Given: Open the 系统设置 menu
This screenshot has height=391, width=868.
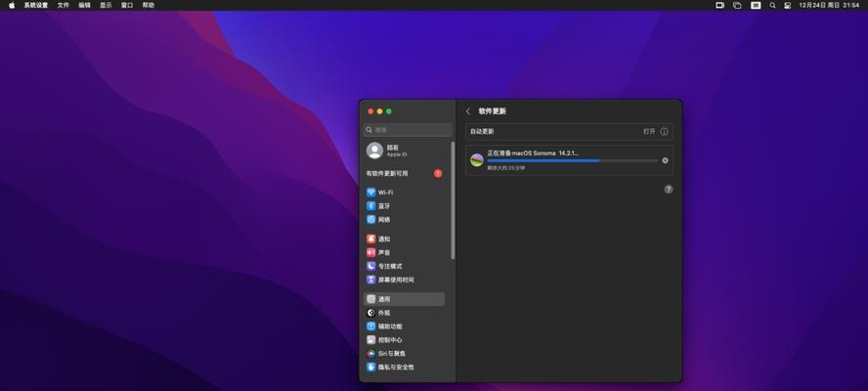Looking at the screenshot, I should coord(35,5).
